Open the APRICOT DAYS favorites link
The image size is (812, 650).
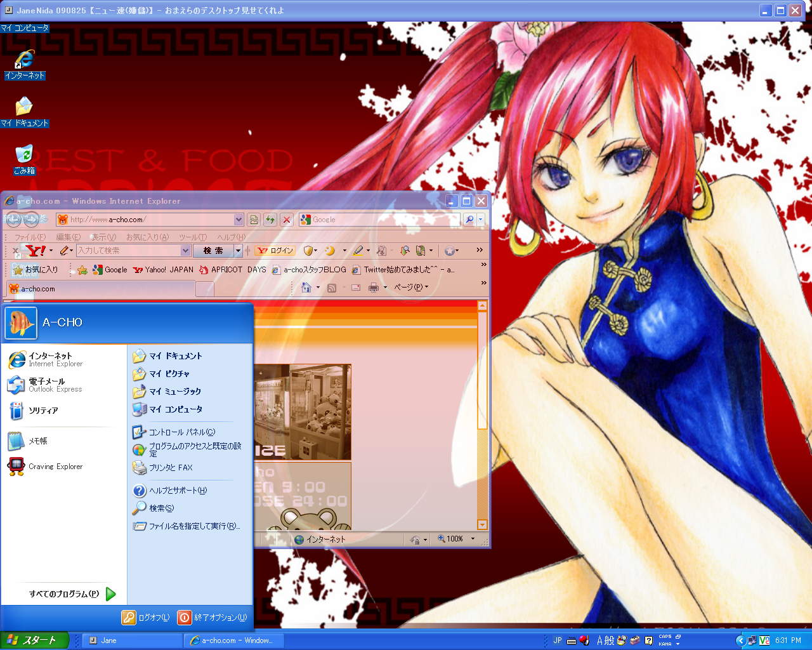(x=233, y=270)
